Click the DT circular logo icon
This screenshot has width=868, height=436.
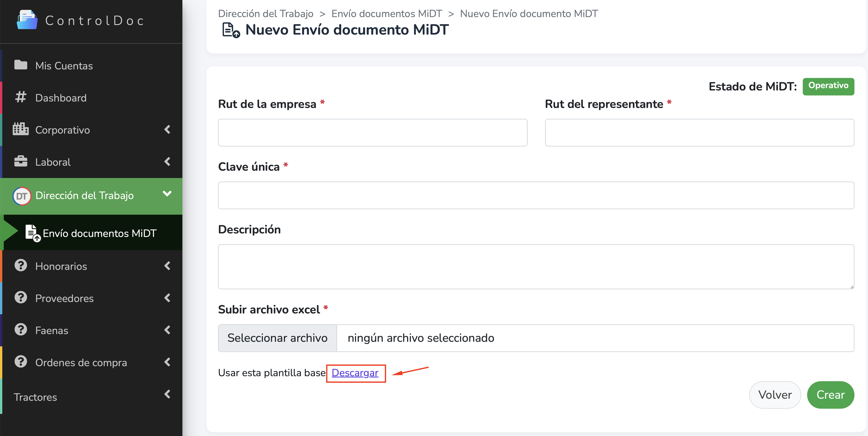click(x=21, y=196)
